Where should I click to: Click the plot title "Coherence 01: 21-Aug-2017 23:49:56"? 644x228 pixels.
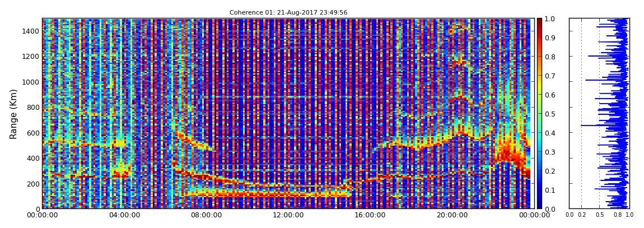click(x=288, y=12)
